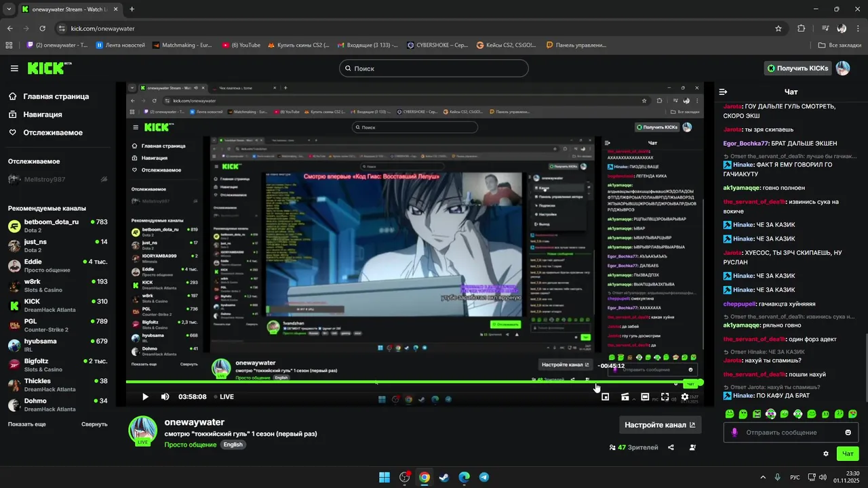The height and width of the screenshot is (488, 868).
Task: Toggle theater mode
Action: [x=645, y=397]
